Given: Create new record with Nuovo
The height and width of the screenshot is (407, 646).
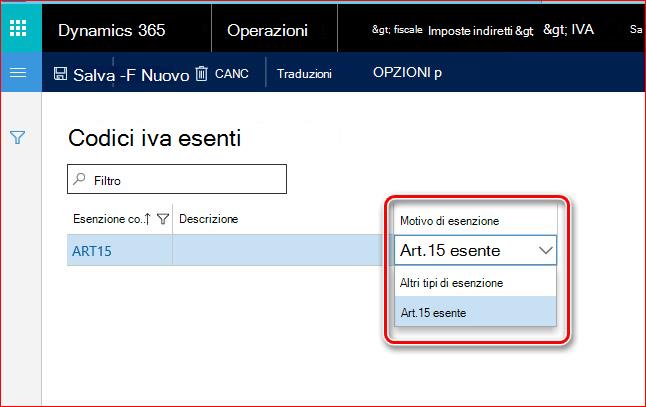Looking at the screenshot, I should click(165, 75).
